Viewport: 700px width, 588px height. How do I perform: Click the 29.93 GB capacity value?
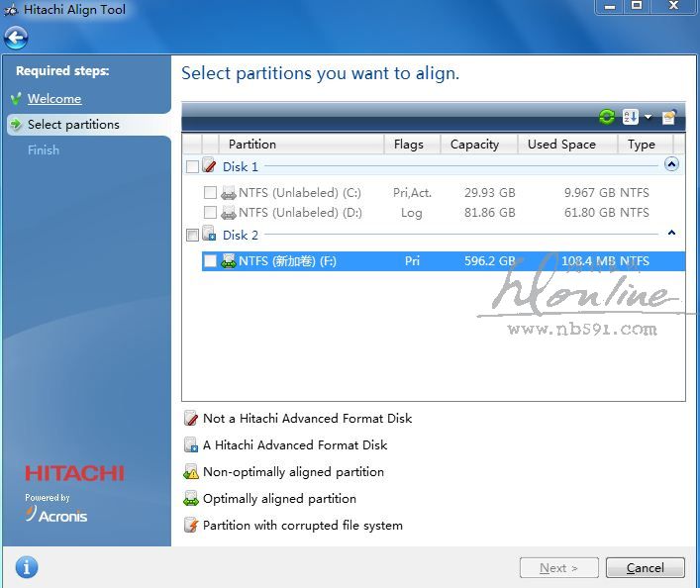490,193
